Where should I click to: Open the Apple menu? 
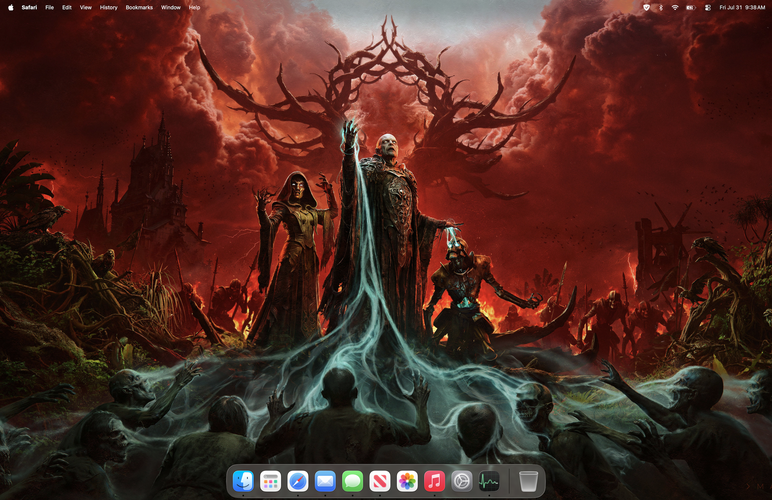[x=11, y=7]
